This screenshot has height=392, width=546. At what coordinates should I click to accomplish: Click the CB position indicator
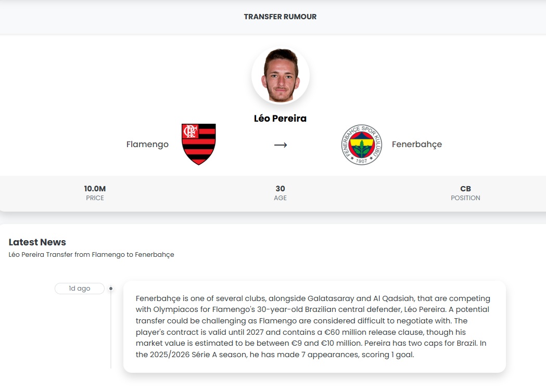(465, 193)
